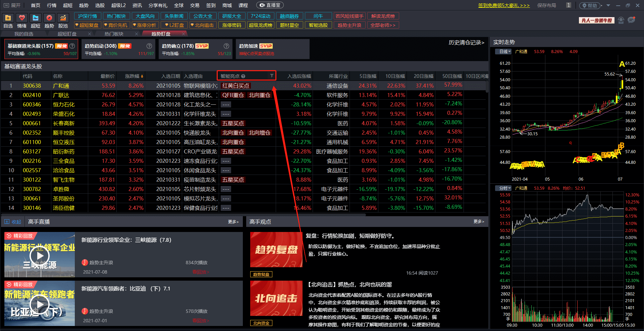Screen dimensions: 644x331
Task: Open the 超级L2 menu
Action: pos(118,5)
